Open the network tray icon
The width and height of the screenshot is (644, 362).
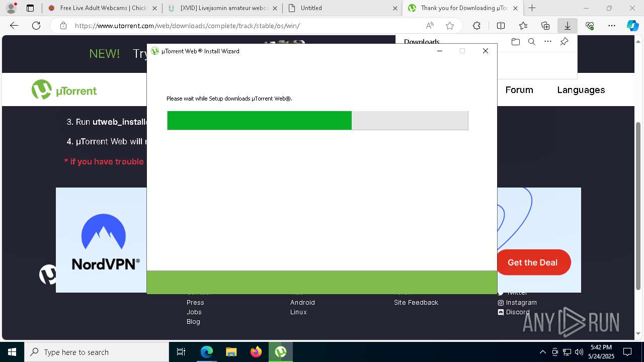point(567,352)
